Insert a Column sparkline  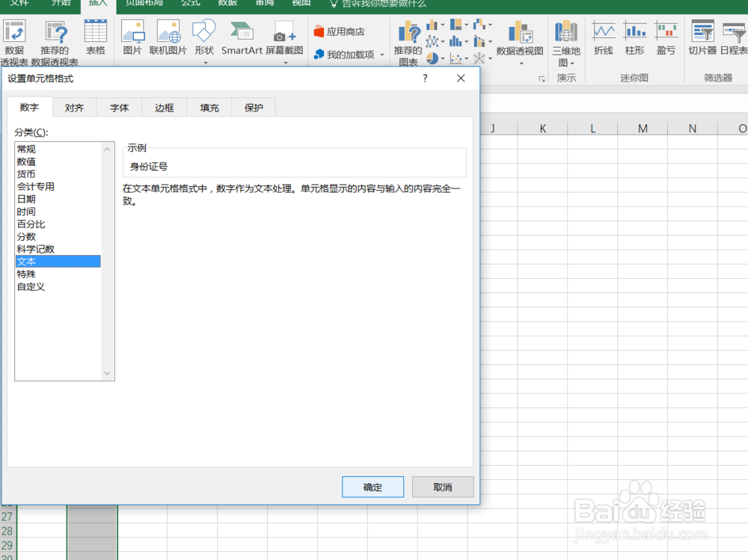(x=635, y=37)
